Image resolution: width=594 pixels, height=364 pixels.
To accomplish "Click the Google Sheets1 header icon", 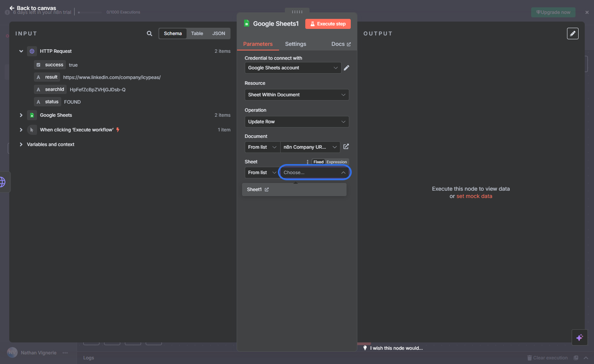I will pos(247,23).
